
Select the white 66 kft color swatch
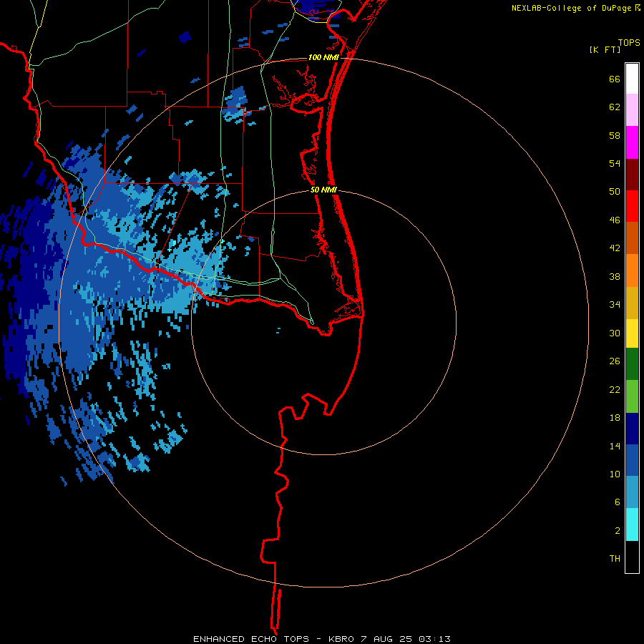click(x=632, y=79)
